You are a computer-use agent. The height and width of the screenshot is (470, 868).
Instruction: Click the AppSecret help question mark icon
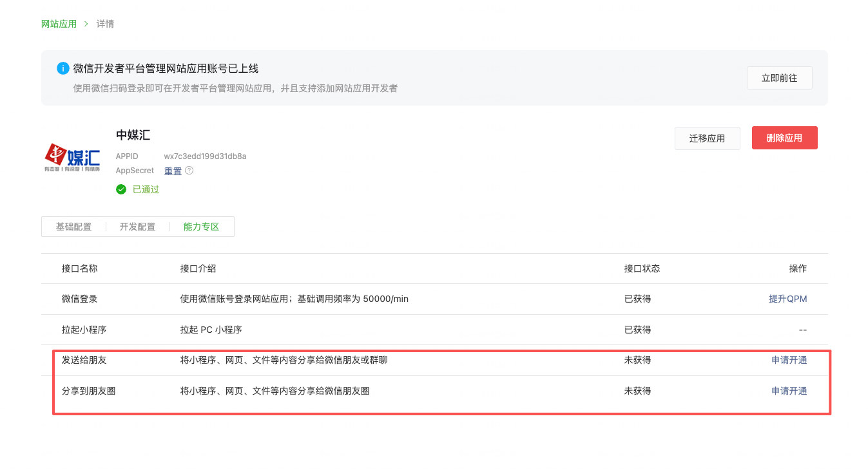(x=189, y=171)
